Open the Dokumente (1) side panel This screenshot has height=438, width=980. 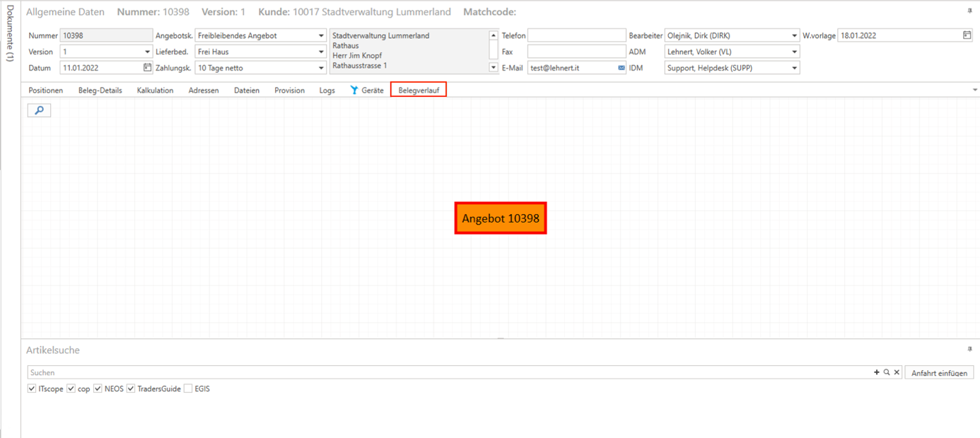[10, 35]
